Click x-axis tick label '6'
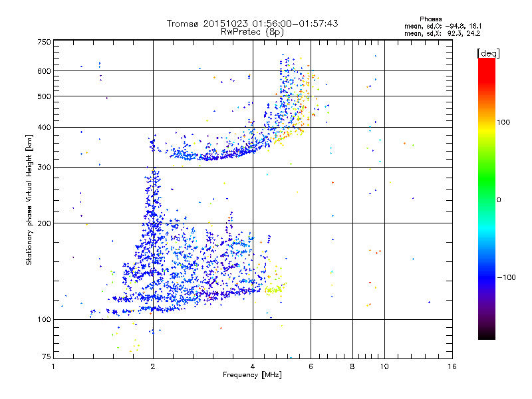The height and width of the screenshot is (399, 532). click(311, 366)
